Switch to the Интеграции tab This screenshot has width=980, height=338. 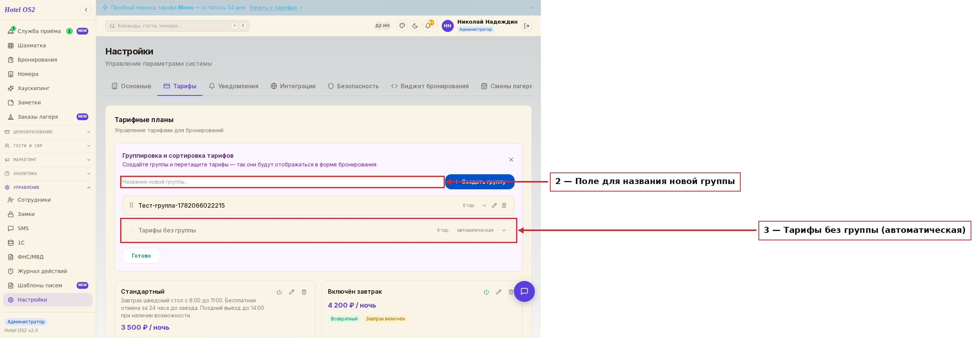pos(293,86)
